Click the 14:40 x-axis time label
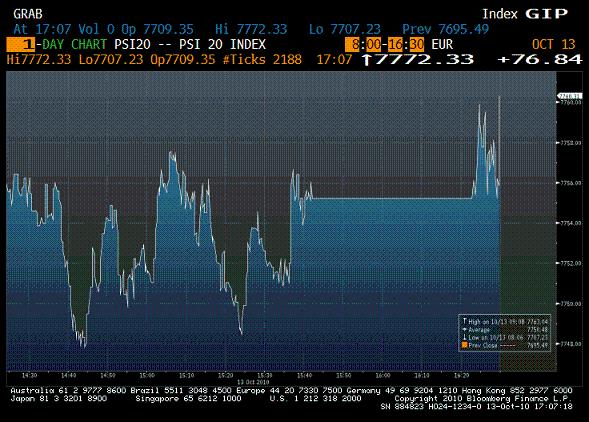This screenshot has width=589, height=422. tap(69, 375)
